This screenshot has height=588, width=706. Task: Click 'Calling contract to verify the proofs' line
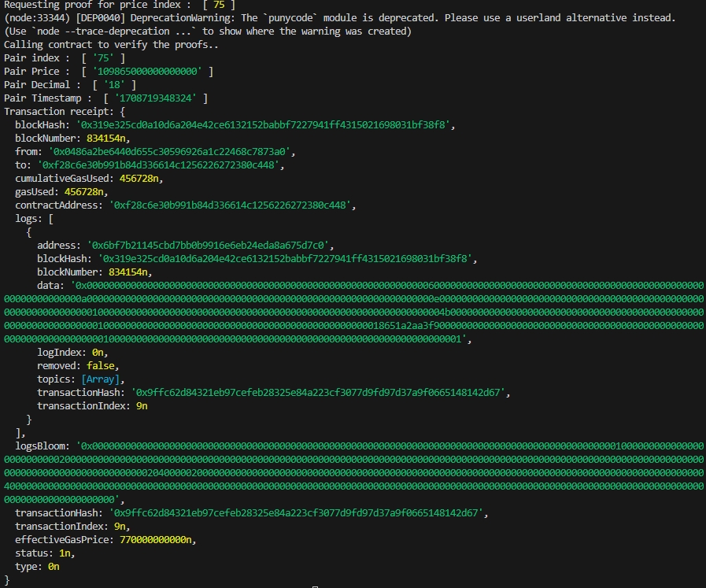[110, 45]
